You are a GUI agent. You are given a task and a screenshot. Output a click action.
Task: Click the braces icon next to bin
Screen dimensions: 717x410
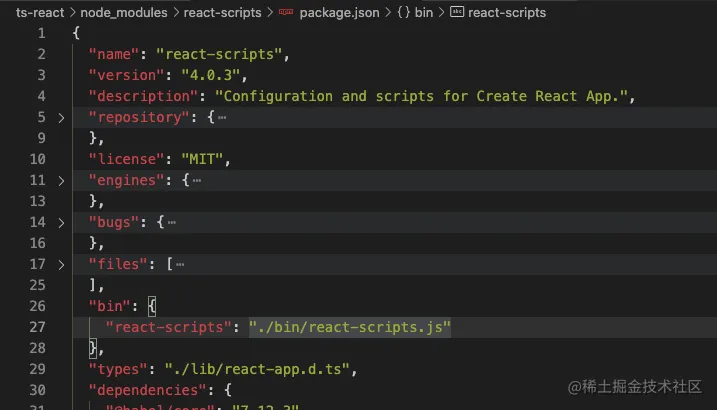403,12
